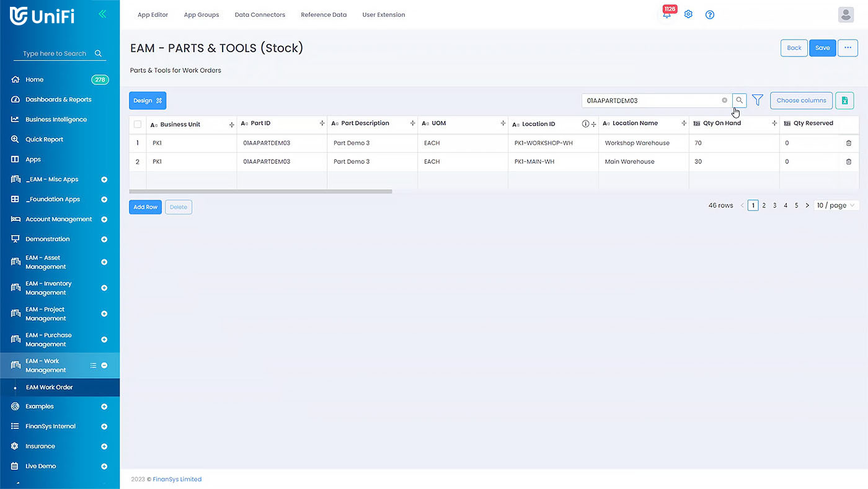
Task: Open the 10 / page size dropdown
Action: tap(836, 205)
